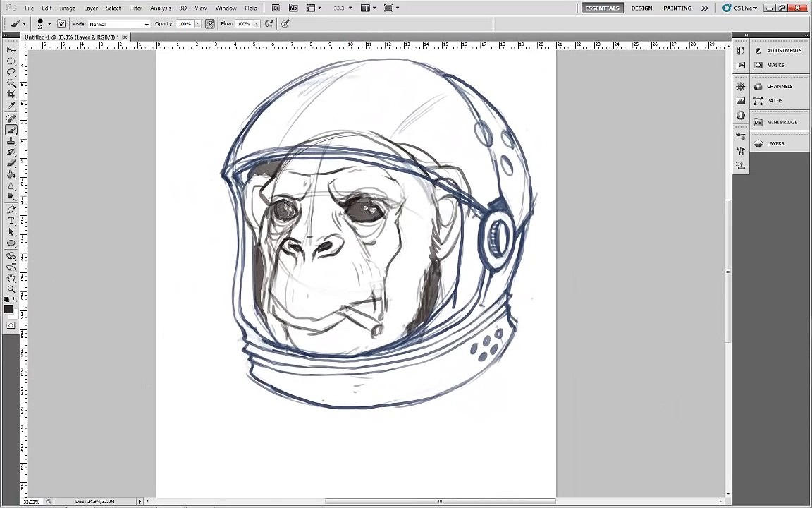The width and height of the screenshot is (812, 508).
Task: Open the status bar info arrow menu
Action: coord(140,501)
